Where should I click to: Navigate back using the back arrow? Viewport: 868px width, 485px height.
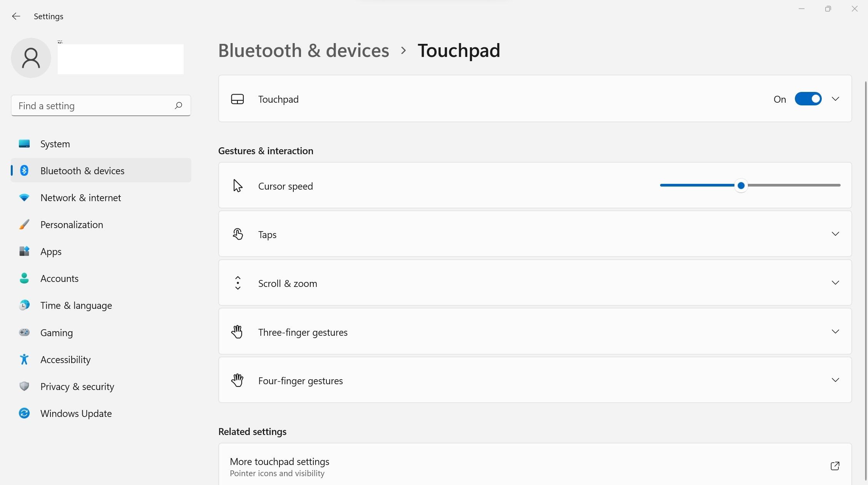[x=15, y=16]
